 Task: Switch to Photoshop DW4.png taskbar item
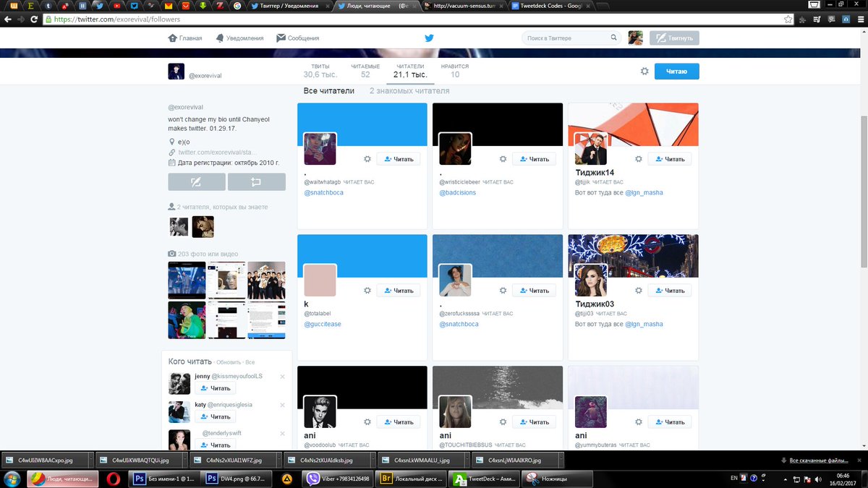(235, 479)
